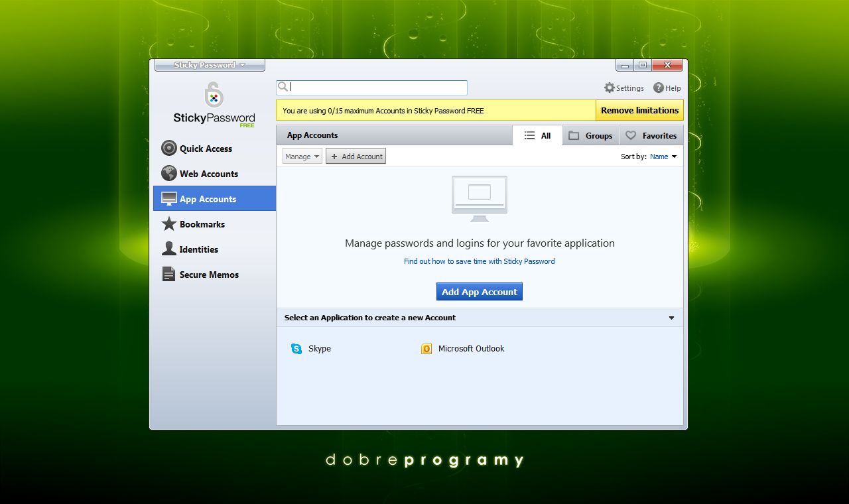Click the Sticky Password padlock logo
The image size is (849, 504).
(214, 95)
